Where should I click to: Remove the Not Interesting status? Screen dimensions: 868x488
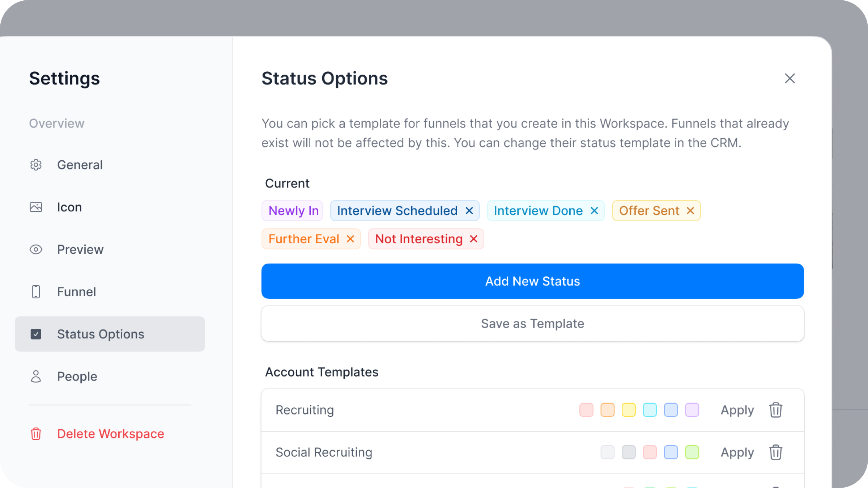(x=474, y=239)
